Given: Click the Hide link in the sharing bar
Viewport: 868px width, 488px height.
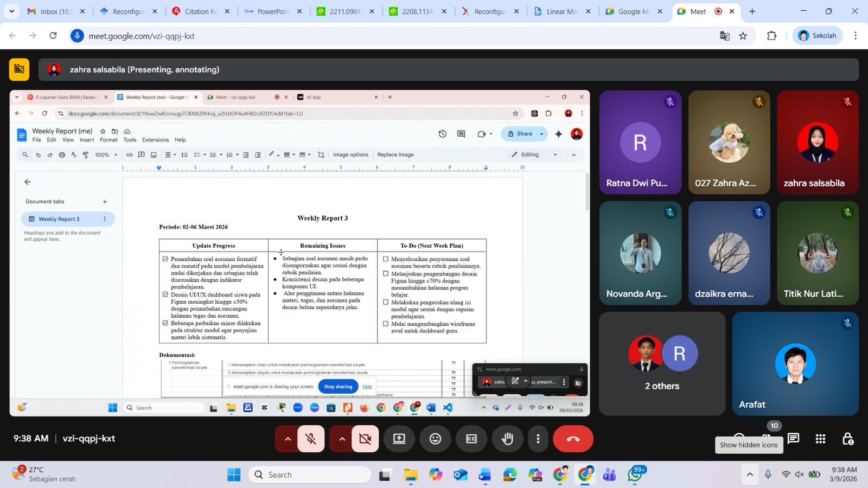Looking at the screenshot, I should tap(367, 387).
